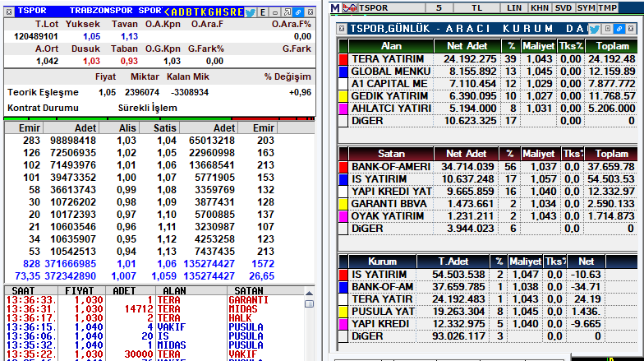Viewport: 644px width, 361px height.
Task: Click the Taban value 0,93
Action: point(129,61)
